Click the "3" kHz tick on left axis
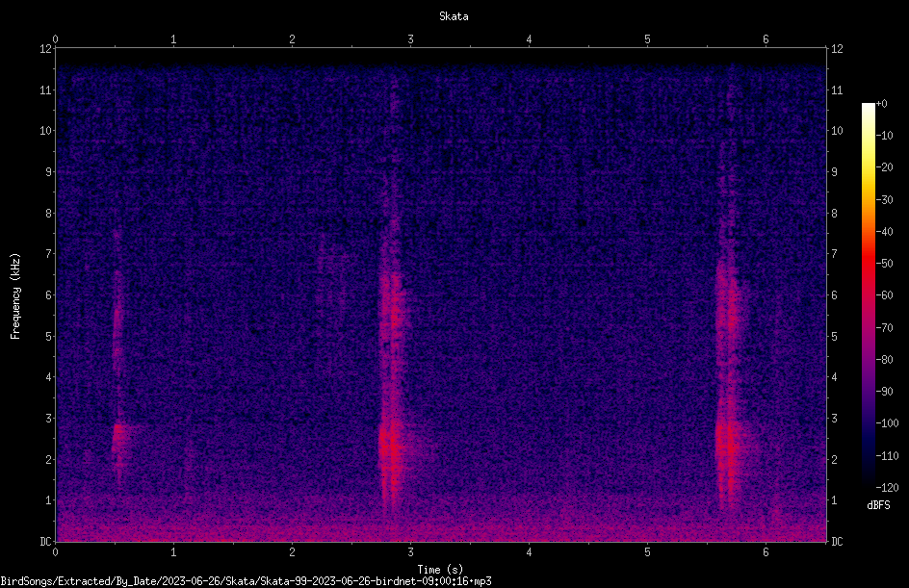 48,419
